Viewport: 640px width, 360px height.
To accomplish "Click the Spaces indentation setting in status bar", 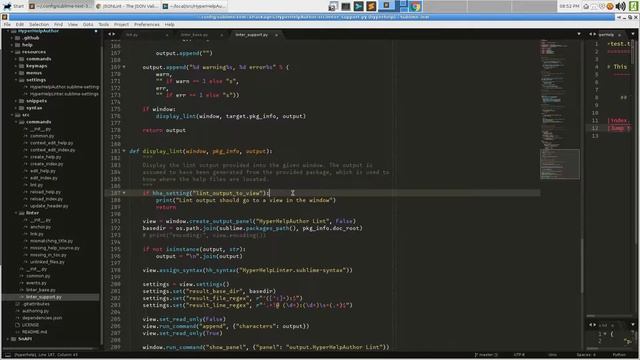I will tap(586, 355).
